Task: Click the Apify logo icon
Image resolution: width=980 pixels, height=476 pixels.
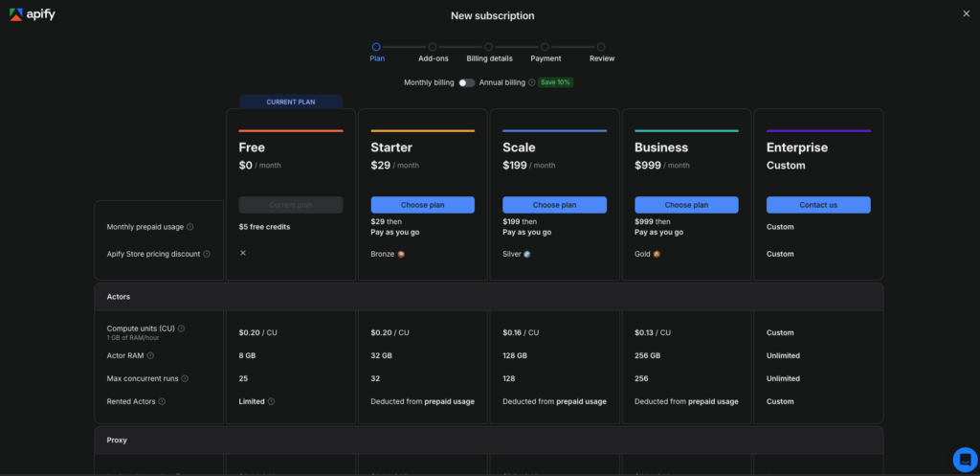Action: pos(16,14)
